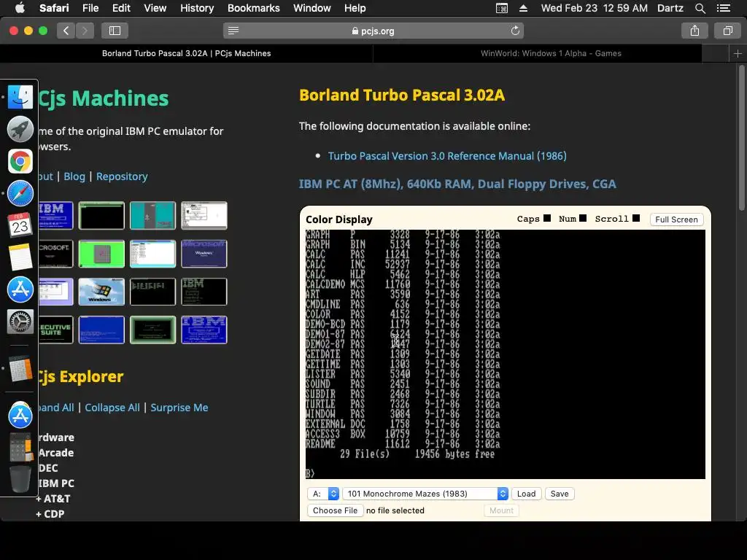747x560 pixels.
Task: Open the File menu
Action: point(90,8)
